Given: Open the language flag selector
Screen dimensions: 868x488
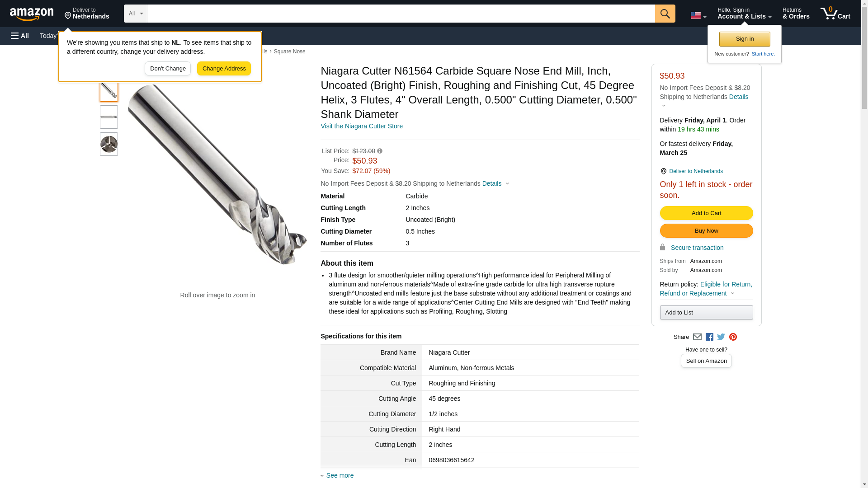Looking at the screenshot, I should 698,15.
